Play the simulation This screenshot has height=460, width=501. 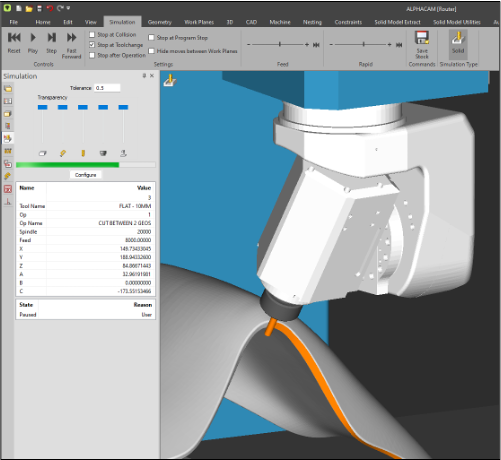click(x=33, y=43)
